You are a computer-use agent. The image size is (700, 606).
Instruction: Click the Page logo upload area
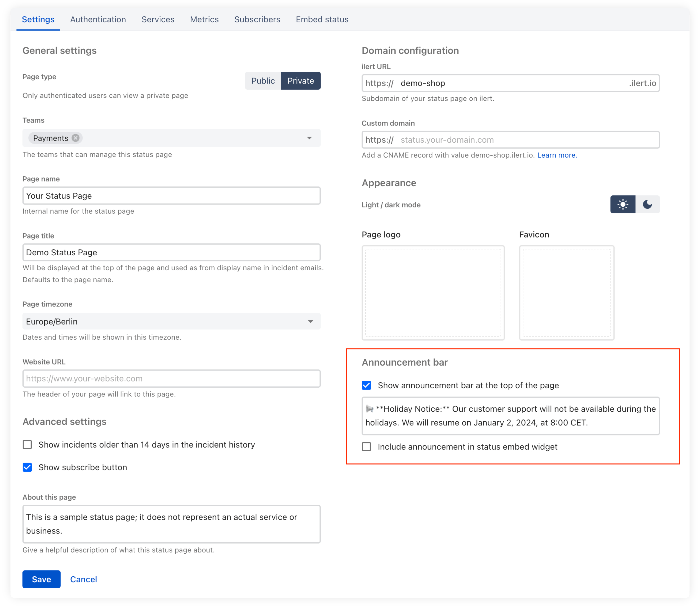pos(433,293)
